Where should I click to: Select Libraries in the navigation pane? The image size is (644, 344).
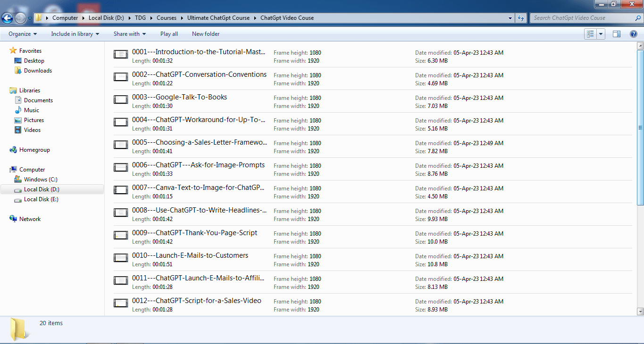[30, 90]
